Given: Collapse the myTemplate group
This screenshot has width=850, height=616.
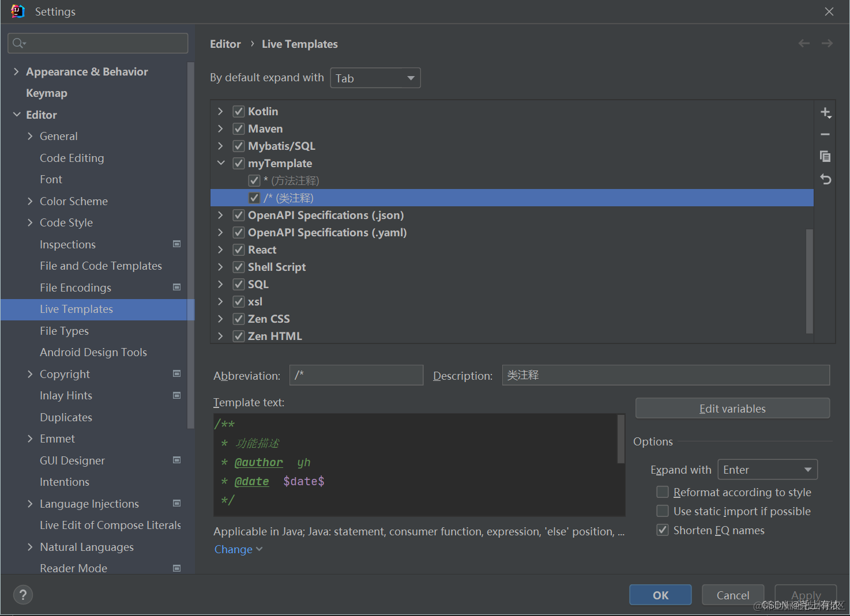Looking at the screenshot, I should pos(220,163).
